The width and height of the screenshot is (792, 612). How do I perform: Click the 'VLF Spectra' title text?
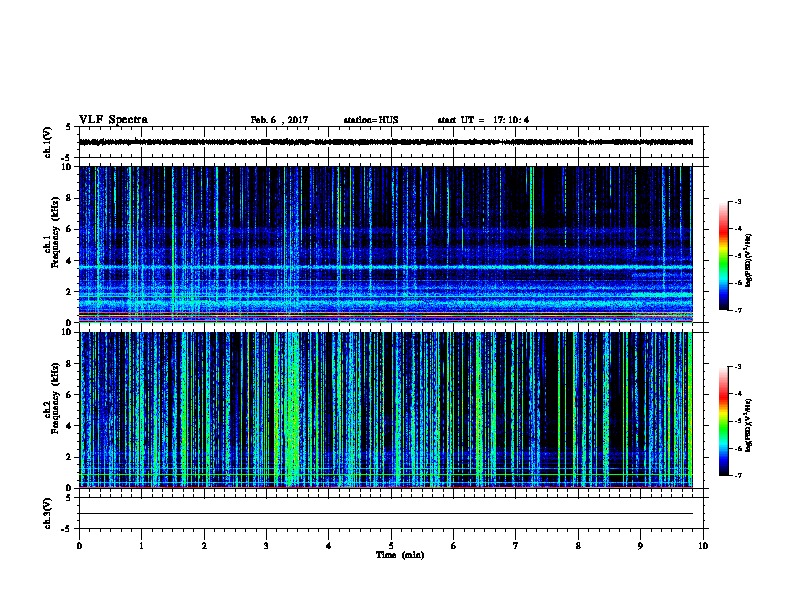click(113, 120)
